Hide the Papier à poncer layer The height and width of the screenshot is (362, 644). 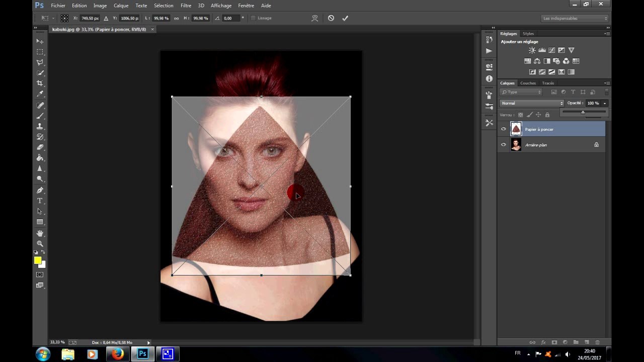503,129
